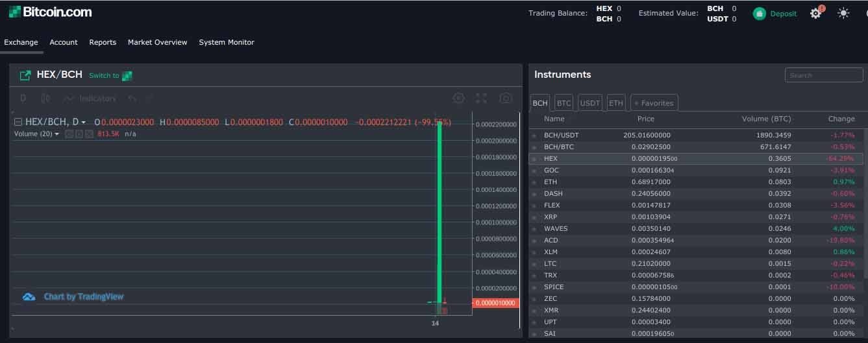
Task: Click the Chart by TradingView link
Action: [x=83, y=296]
